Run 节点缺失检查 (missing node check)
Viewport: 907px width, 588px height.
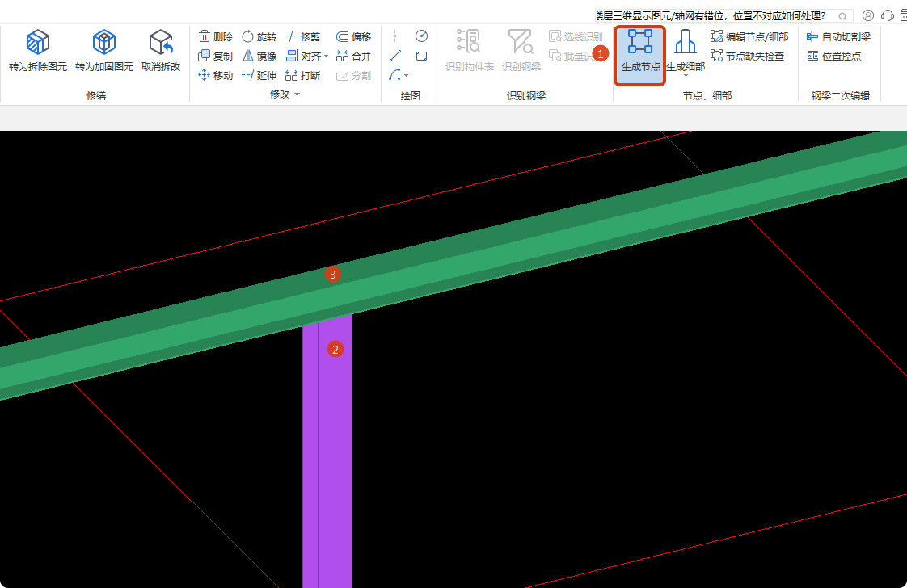pos(747,56)
